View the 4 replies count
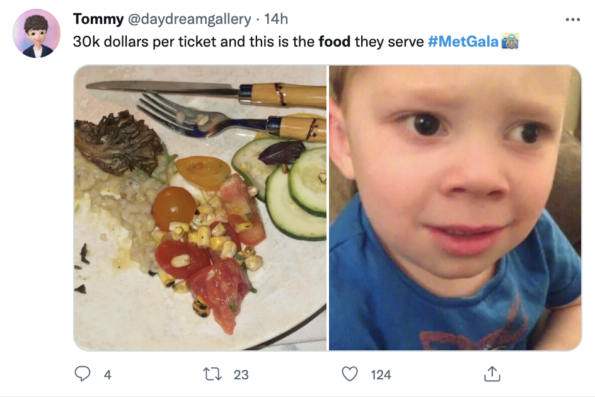595x397 pixels. pos(107,375)
